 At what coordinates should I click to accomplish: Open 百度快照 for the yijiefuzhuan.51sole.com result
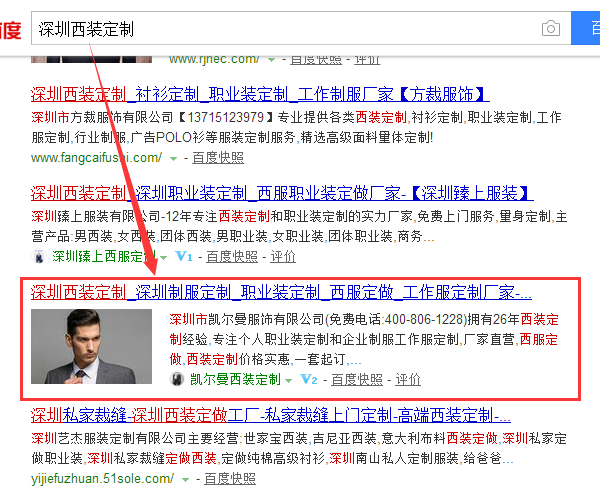[x=230, y=479]
